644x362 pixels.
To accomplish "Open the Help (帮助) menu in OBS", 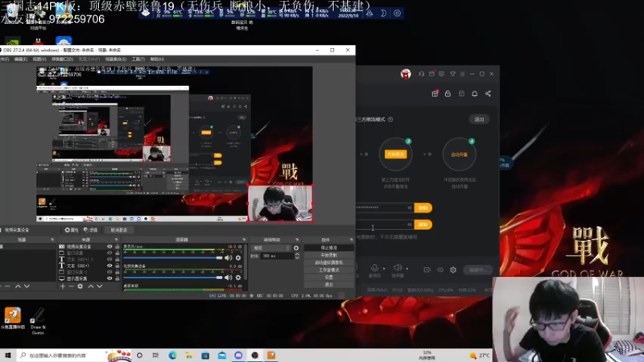I will click(157, 59).
